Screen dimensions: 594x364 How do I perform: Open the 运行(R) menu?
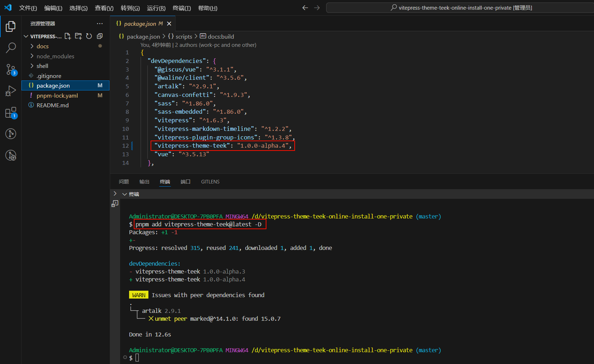(156, 8)
